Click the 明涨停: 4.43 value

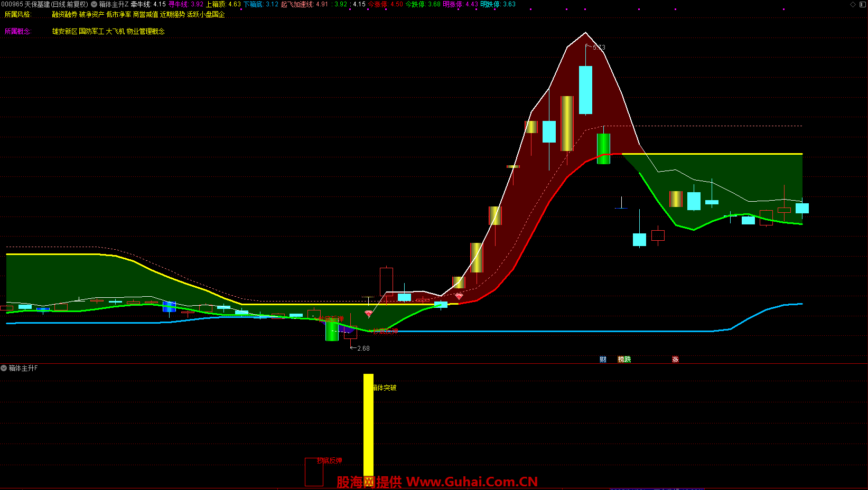(461, 4)
